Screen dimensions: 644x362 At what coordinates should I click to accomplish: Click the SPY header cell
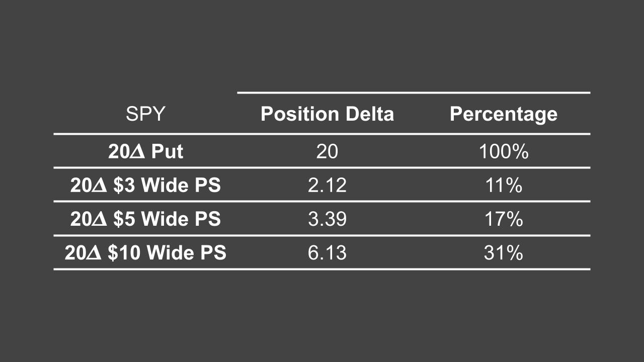(145, 114)
